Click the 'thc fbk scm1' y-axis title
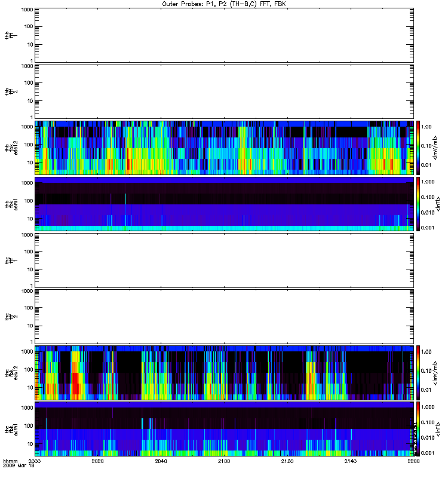 11,429
